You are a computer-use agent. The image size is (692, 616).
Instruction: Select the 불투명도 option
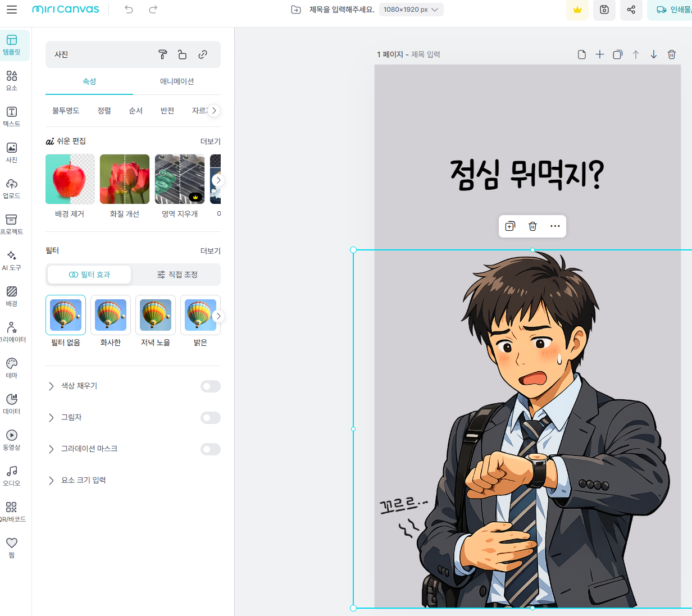(66, 111)
